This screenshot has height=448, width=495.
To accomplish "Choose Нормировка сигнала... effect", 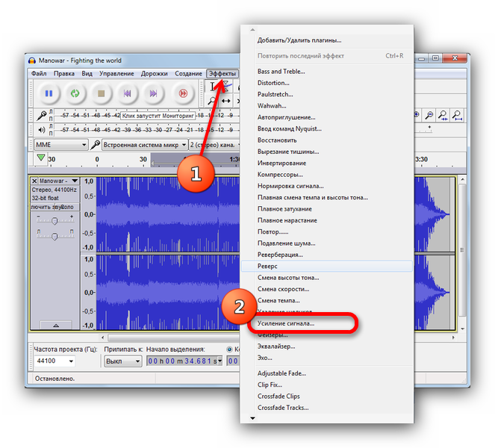I will click(327, 186).
